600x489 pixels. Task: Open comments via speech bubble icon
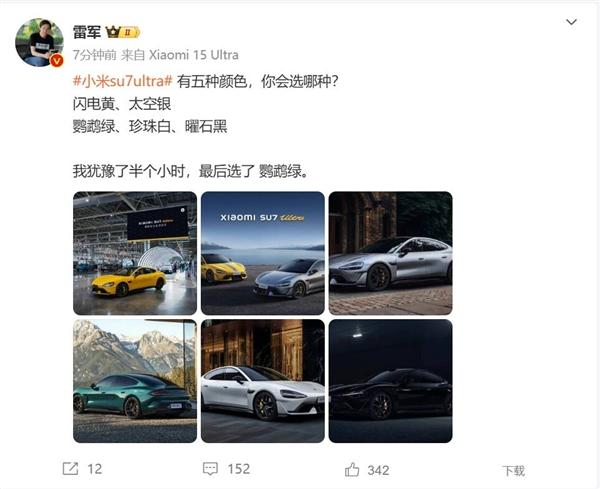tap(210, 469)
